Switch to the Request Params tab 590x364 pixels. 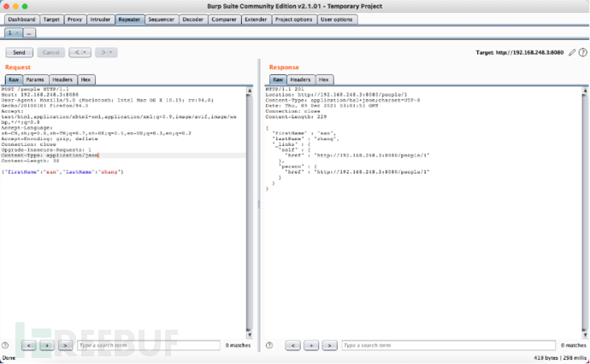35,79
